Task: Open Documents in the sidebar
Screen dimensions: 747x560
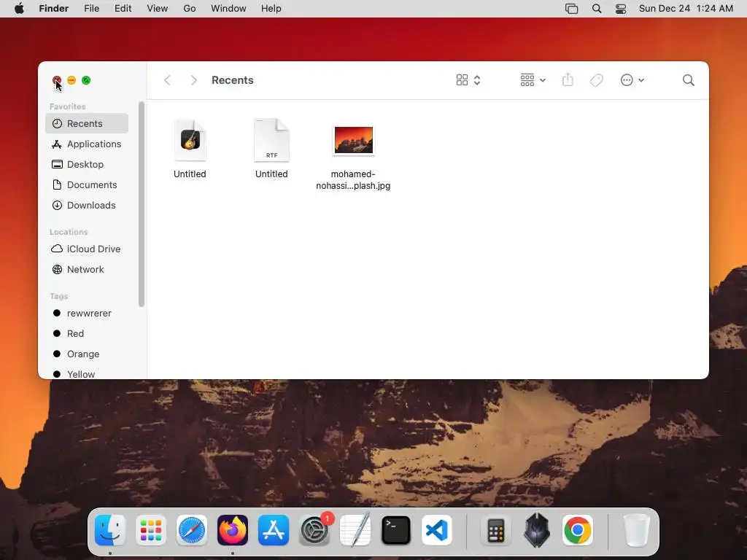Action: pos(87,184)
